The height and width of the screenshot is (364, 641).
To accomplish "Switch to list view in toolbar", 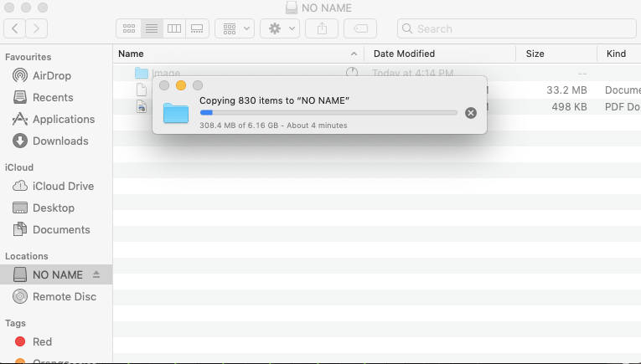I will [x=152, y=28].
